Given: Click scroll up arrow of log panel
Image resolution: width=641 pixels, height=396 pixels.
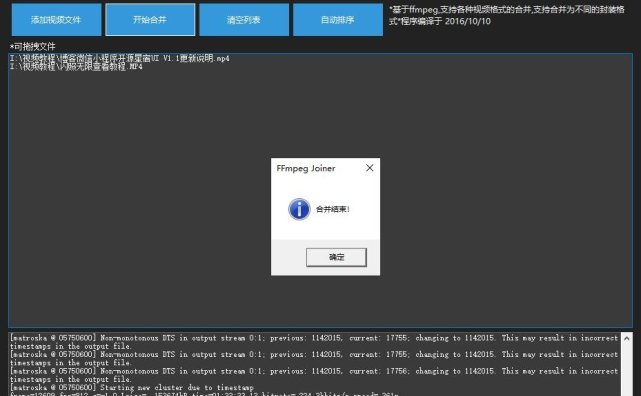Looking at the screenshot, I should pyautogui.click(x=626, y=338).
